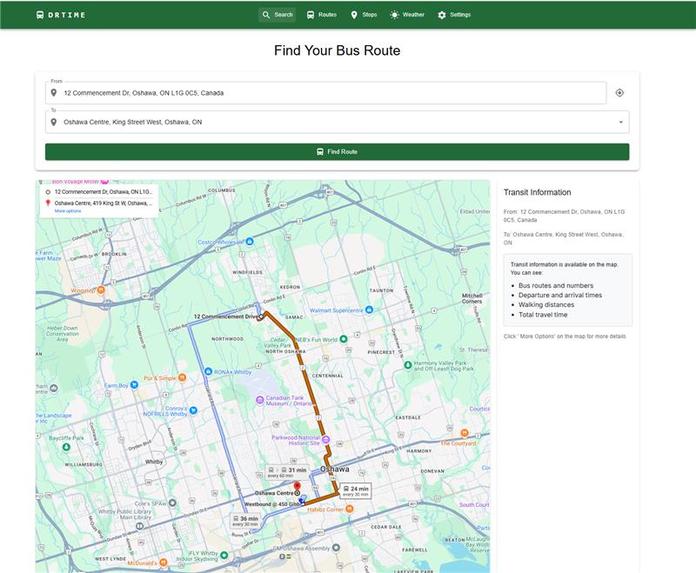696x573 pixels.
Task: Click the Find Route button
Action: (x=337, y=152)
